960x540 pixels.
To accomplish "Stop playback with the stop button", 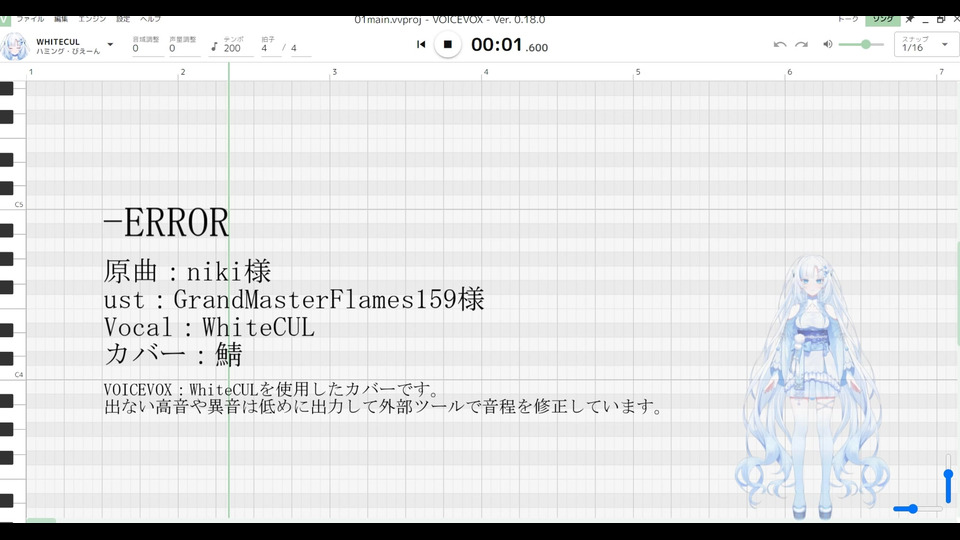I will (x=448, y=44).
